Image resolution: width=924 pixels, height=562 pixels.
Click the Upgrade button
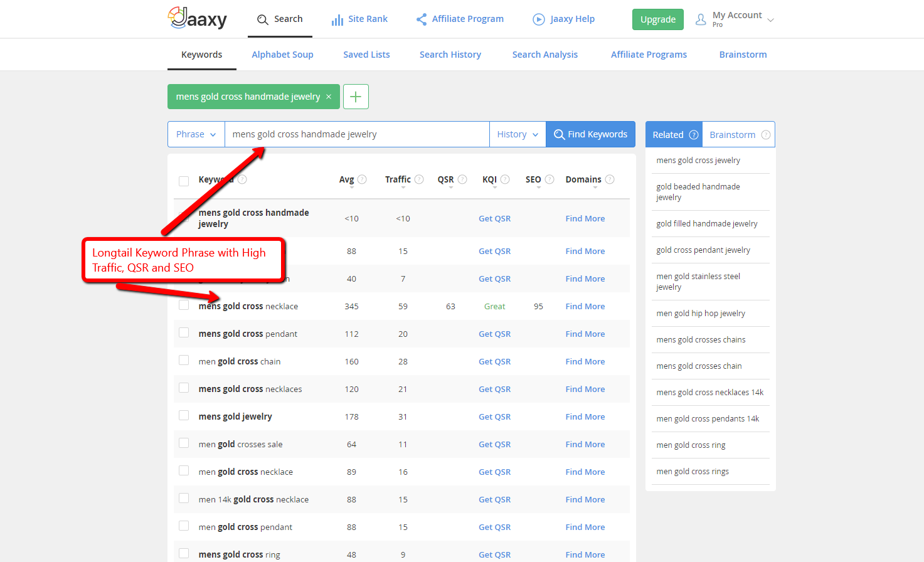658,19
